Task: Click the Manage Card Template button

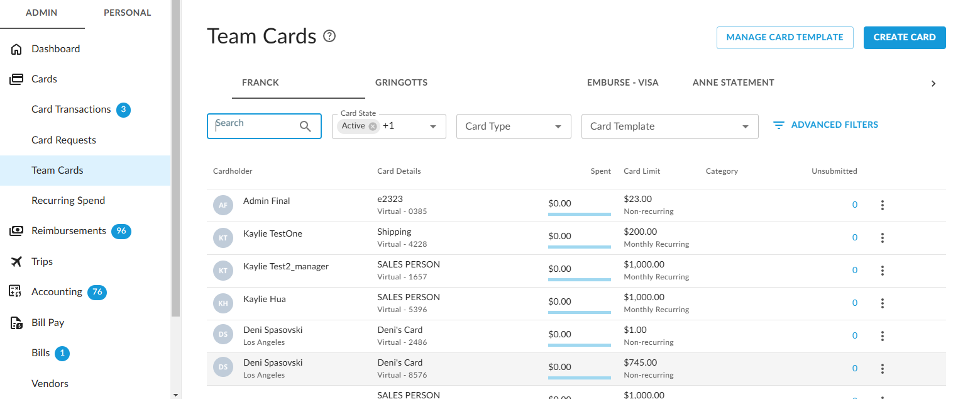Action: coord(785,38)
